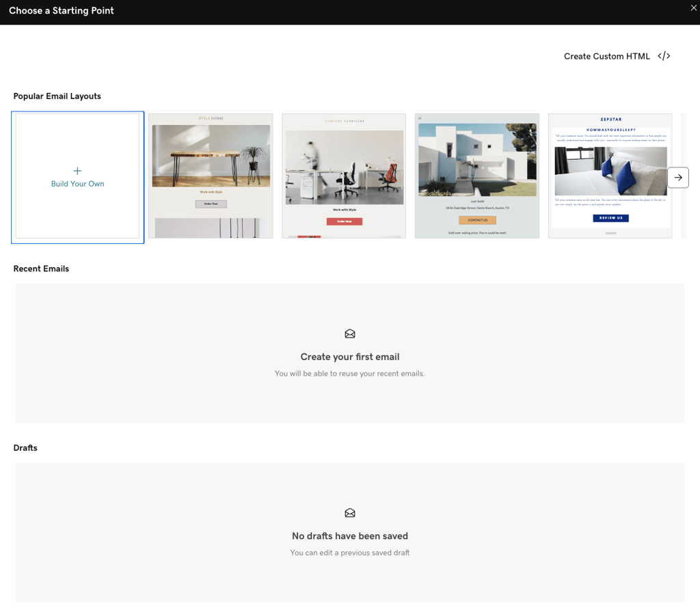Choose the Style Home wooden table layout
This screenshot has width=700, height=615.
click(x=211, y=176)
